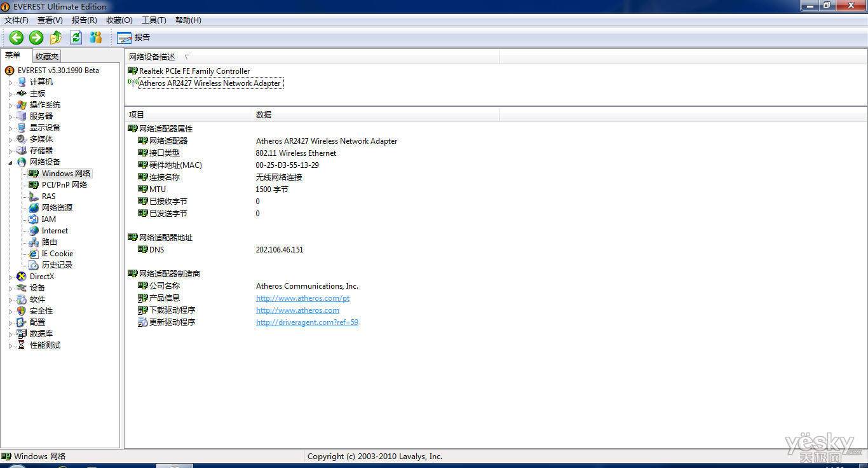
Task: Expand the DirectX tree node
Action: (10, 277)
